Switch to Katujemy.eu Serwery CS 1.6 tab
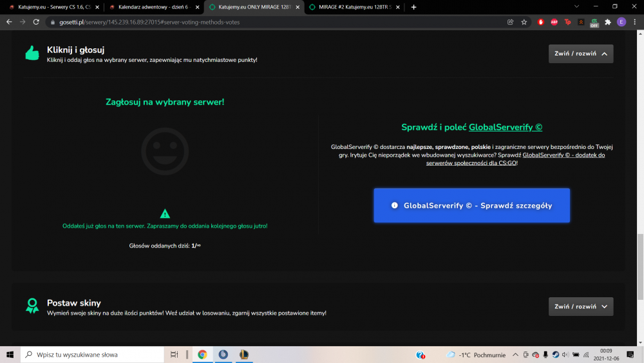644x363 pixels. 54,7
